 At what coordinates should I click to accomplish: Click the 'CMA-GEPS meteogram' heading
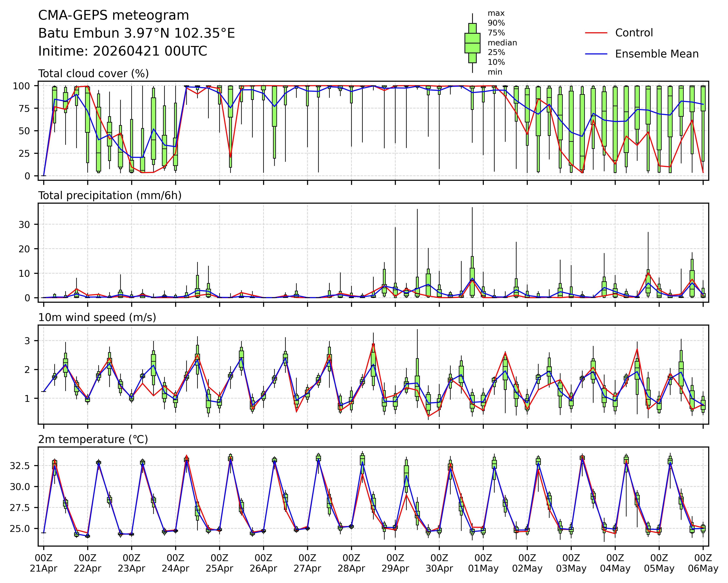[x=114, y=16]
